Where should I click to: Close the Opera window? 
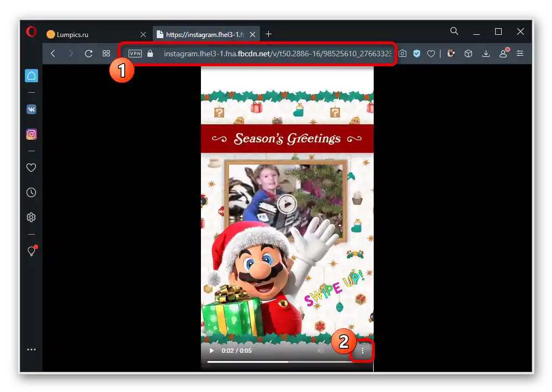pos(521,31)
